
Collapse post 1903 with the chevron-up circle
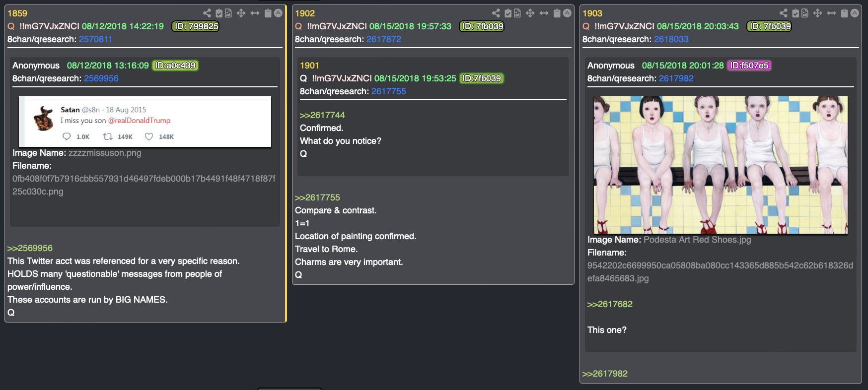click(x=855, y=13)
